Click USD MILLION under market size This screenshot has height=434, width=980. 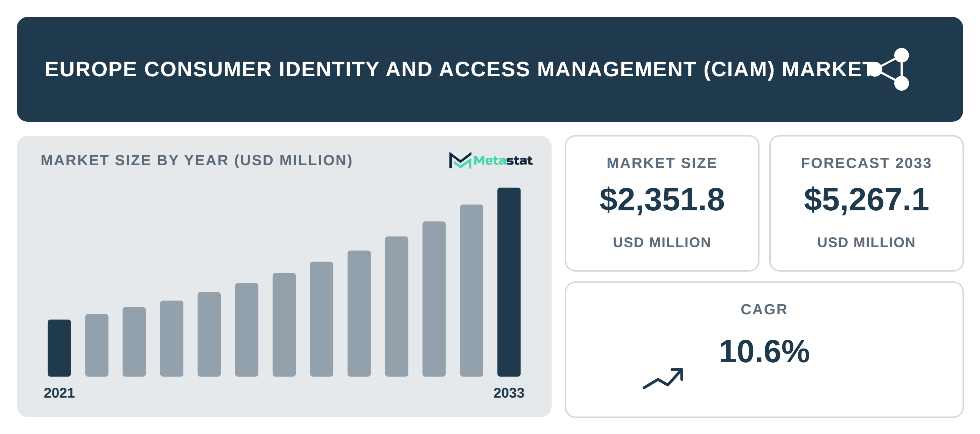point(662,242)
